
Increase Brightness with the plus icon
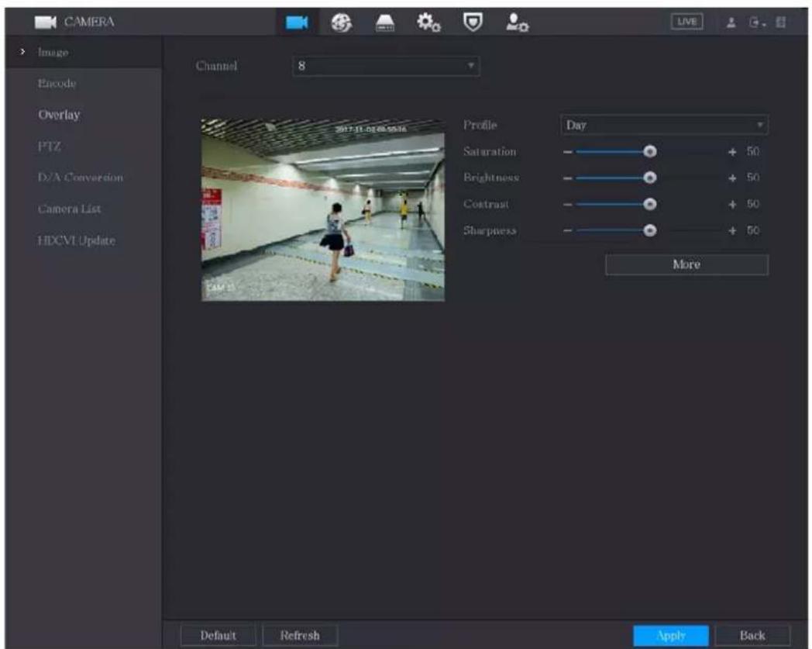[x=731, y=178]
